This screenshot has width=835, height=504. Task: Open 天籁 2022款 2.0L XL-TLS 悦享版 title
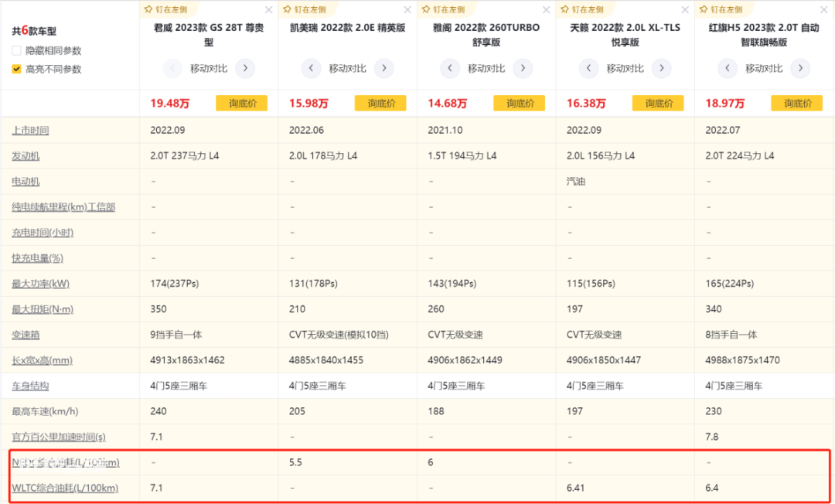click(625, 35)
